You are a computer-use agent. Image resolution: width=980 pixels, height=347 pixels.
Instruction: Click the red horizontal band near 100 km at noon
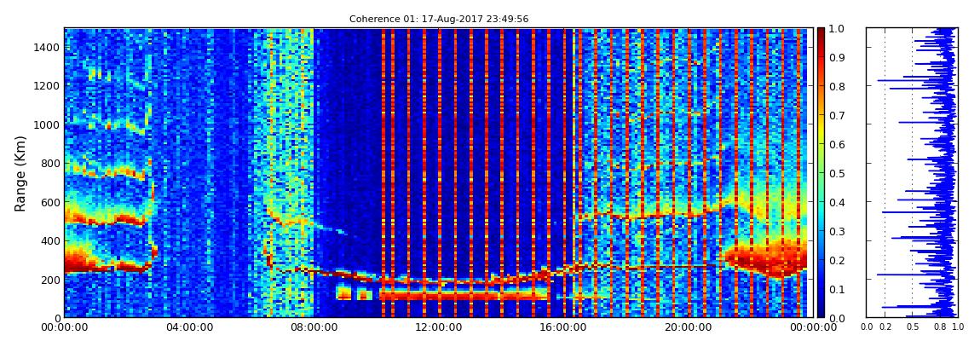pos(464,294)
